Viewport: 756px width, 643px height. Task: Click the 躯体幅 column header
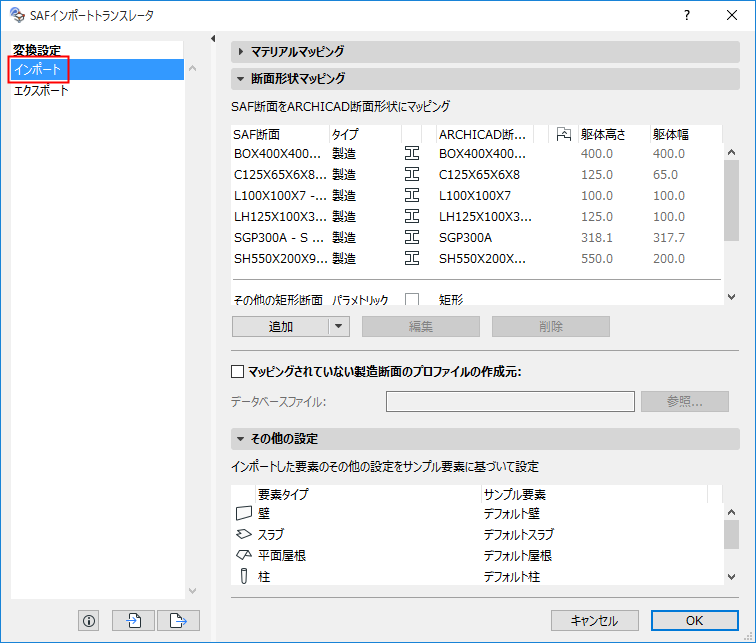[x=686, y=134]
